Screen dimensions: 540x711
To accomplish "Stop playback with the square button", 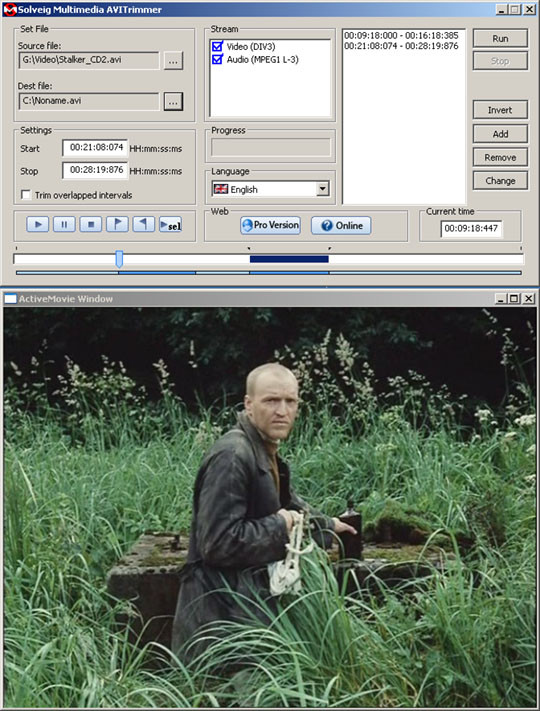I will pos(91,224).
